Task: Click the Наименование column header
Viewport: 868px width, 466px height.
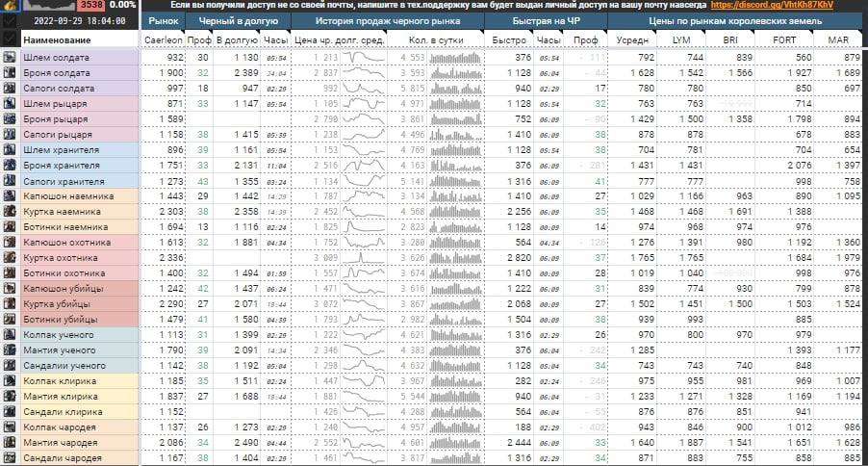Action: [x=80, y=39]
